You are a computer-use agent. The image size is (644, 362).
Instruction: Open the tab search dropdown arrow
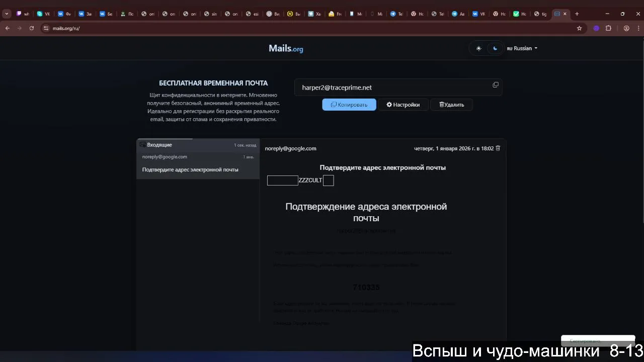tap(7, 14)
